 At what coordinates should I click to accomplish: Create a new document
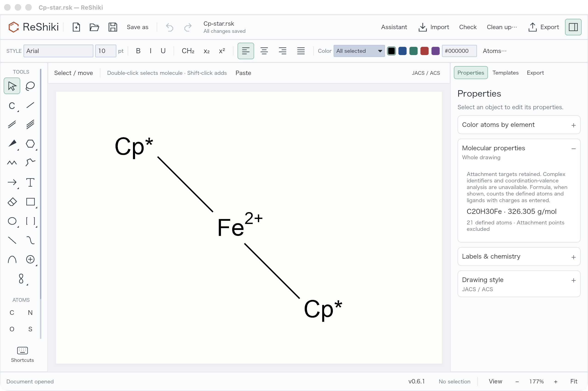[x=76, y=27]
